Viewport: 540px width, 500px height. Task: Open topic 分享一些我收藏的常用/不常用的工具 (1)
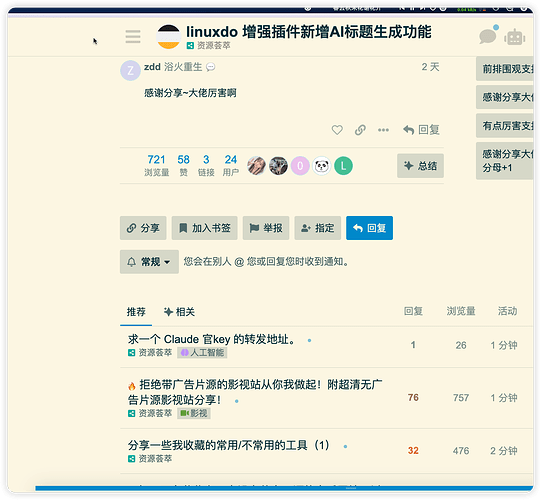(229, 445)
